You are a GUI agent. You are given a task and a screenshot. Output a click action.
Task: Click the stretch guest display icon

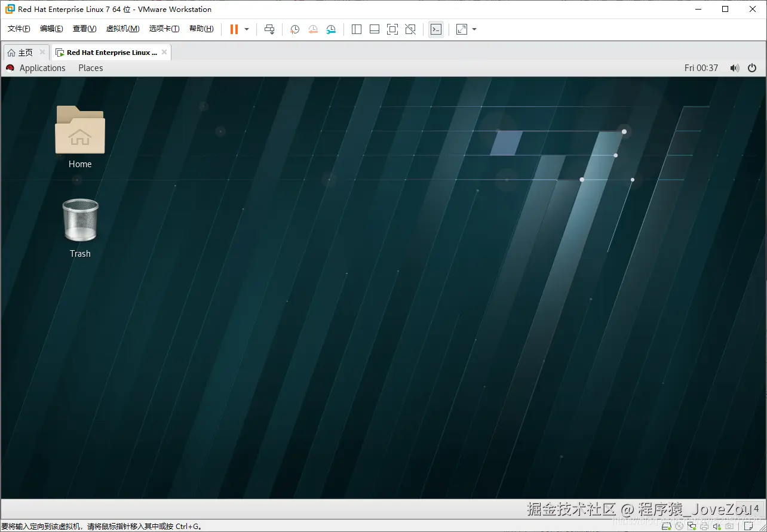coord(462,29)
